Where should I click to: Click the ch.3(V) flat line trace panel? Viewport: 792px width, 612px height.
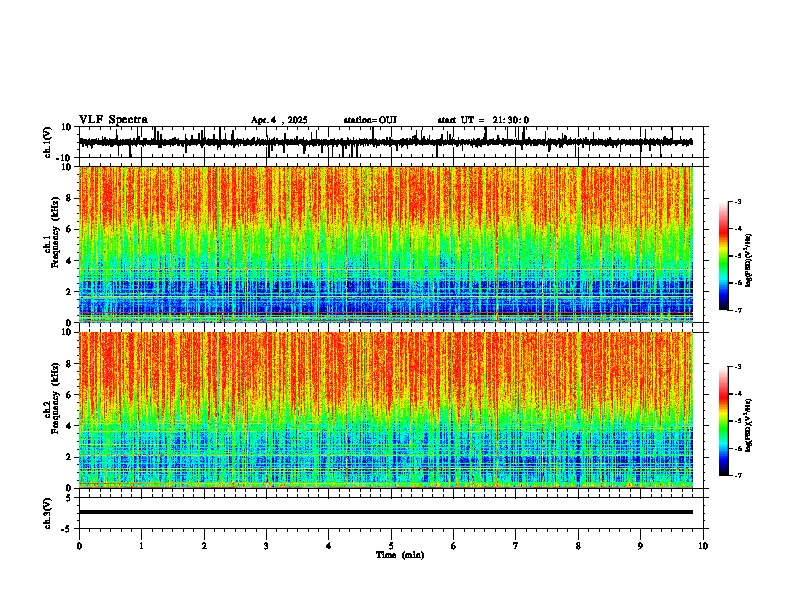pyautogui.click(x=393, y=513)
